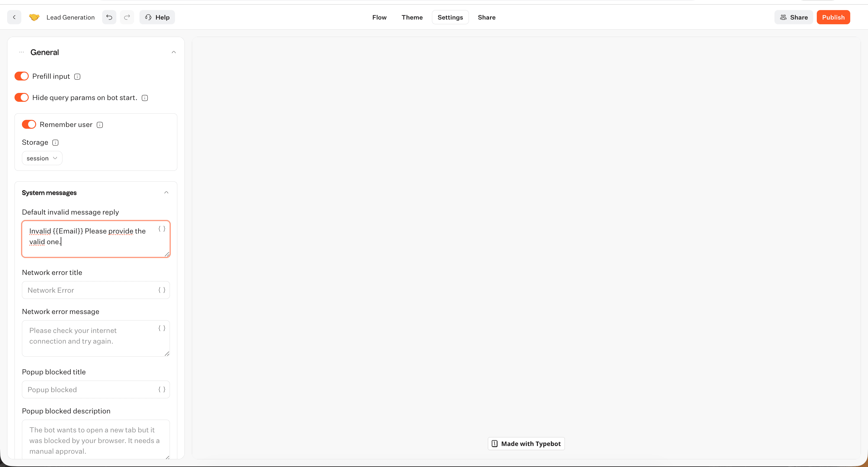This screenshot has width=868, height=467.
Task: Click the General section drag handle dots
Action: 22,52
